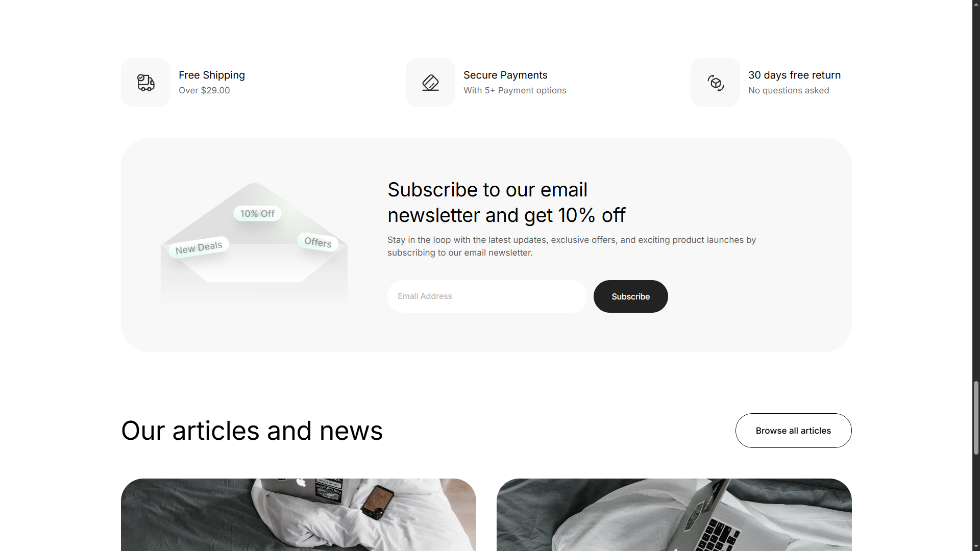Screen dimensions: 980x551
Task: Click the Secure Payments card icon
Action: point(430,83)
